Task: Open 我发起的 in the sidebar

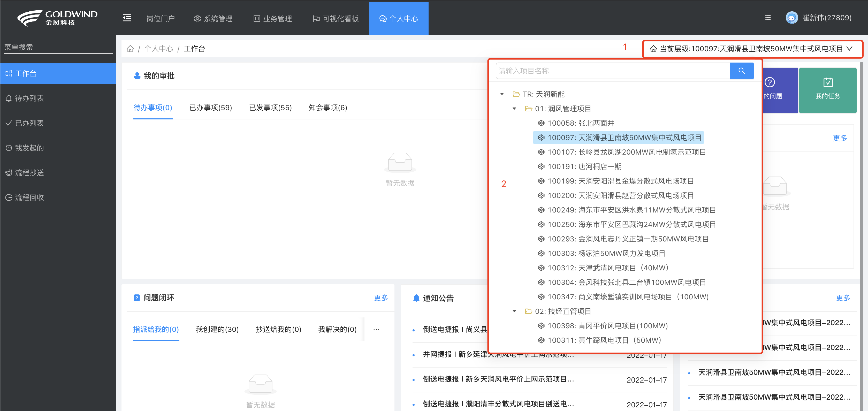Action: tap(58, 148)
